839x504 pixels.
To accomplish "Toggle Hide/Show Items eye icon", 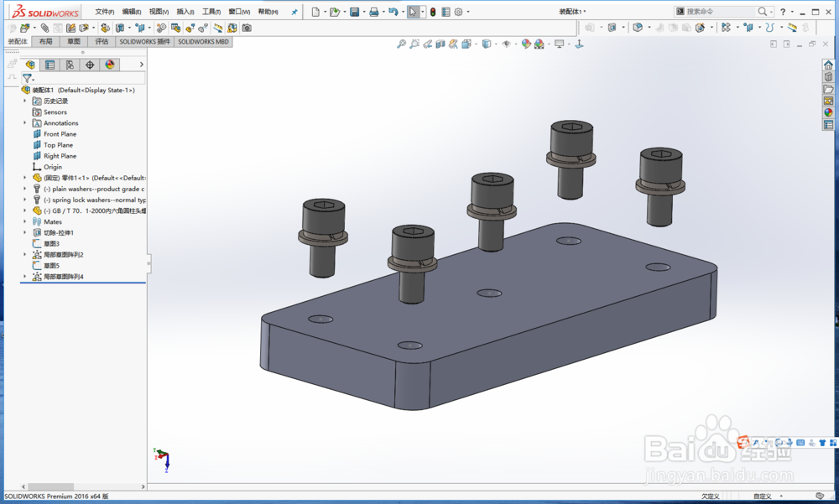I will 506,44.
